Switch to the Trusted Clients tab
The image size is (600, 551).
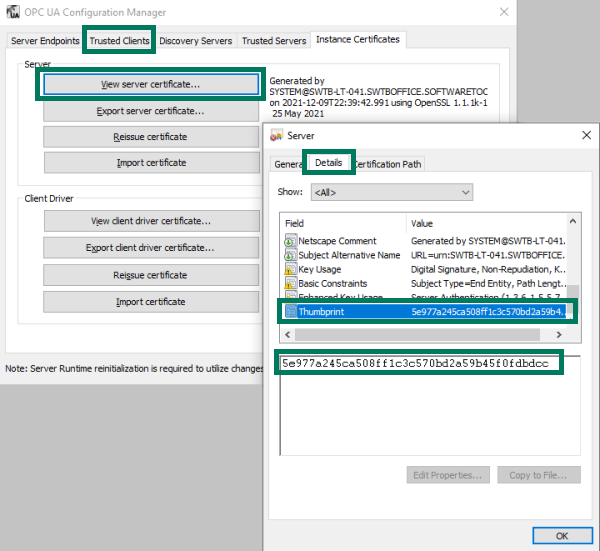119,41
